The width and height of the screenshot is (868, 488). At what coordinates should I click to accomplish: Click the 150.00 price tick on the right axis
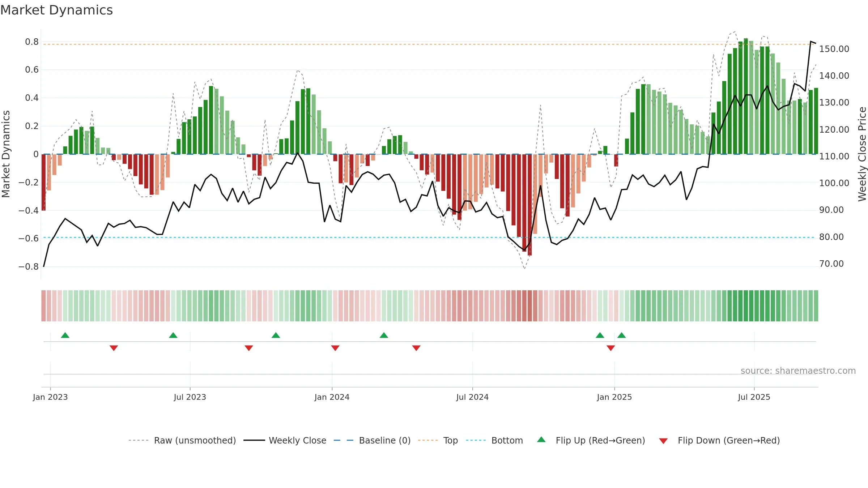834,49
